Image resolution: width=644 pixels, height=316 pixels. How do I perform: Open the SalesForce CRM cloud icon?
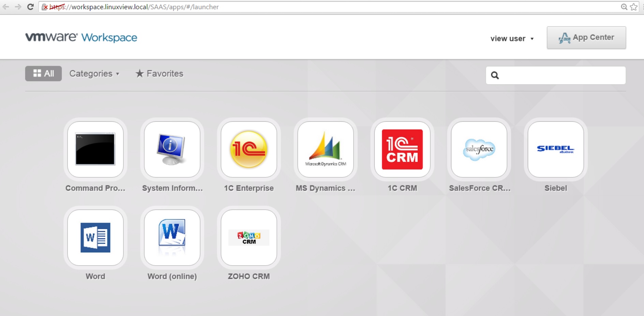[x=479, y=149]
